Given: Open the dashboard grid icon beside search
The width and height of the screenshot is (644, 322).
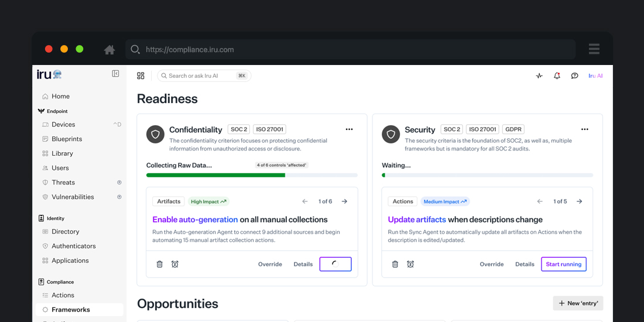Looking at the screenshot, I should [x=141, y=76].
